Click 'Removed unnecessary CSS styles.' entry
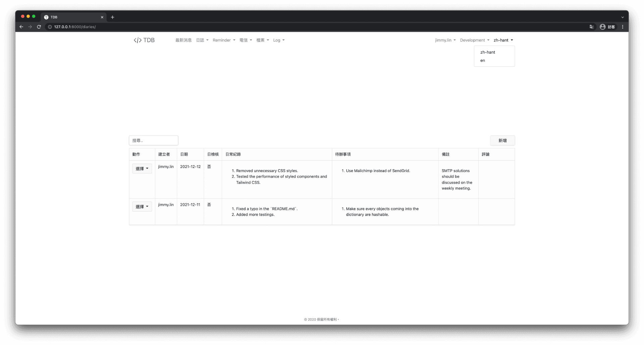Image resolution: width=644 pixels, height=345 pixels. point(267,171)
